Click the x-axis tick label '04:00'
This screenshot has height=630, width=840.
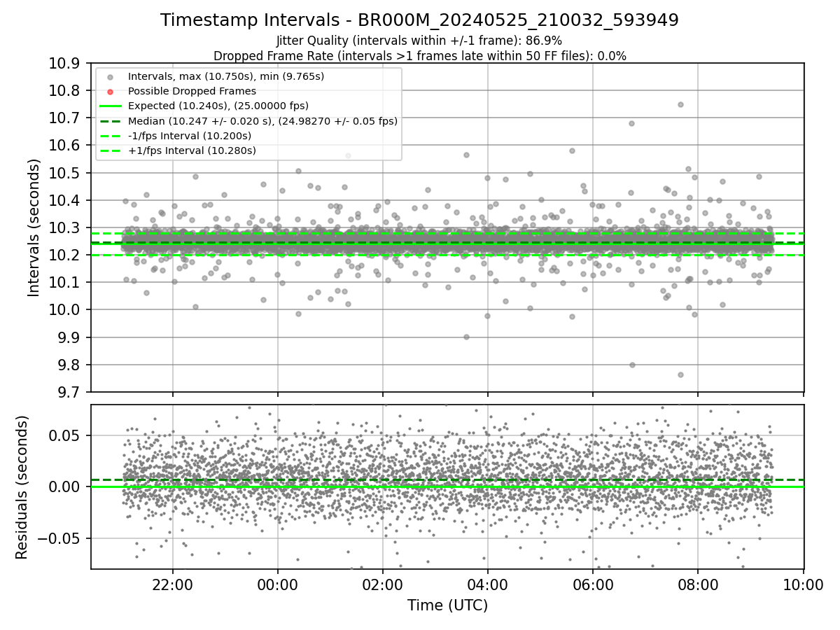click(x=488, y=584)
